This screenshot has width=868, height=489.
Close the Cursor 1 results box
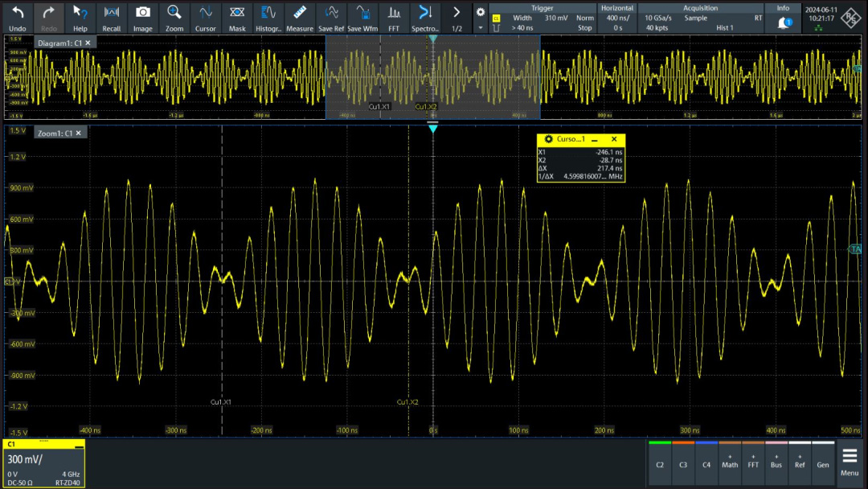tap(614, 139)
